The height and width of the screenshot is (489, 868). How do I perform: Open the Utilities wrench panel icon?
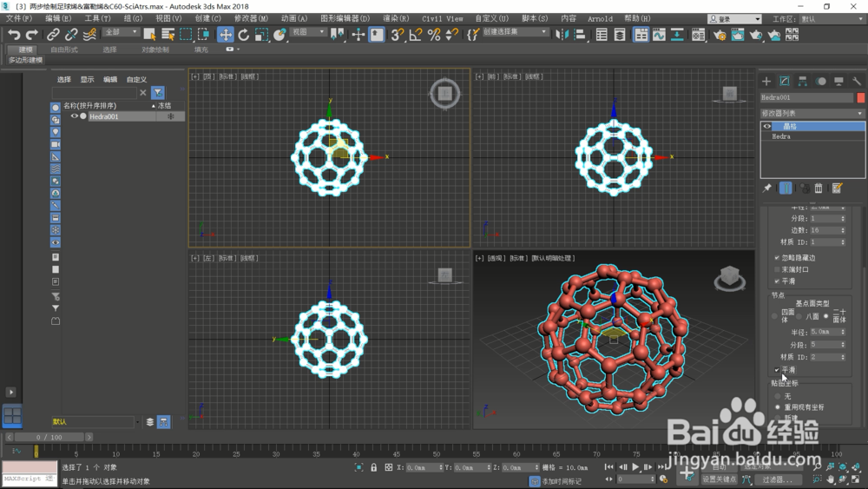click(857, 82)
